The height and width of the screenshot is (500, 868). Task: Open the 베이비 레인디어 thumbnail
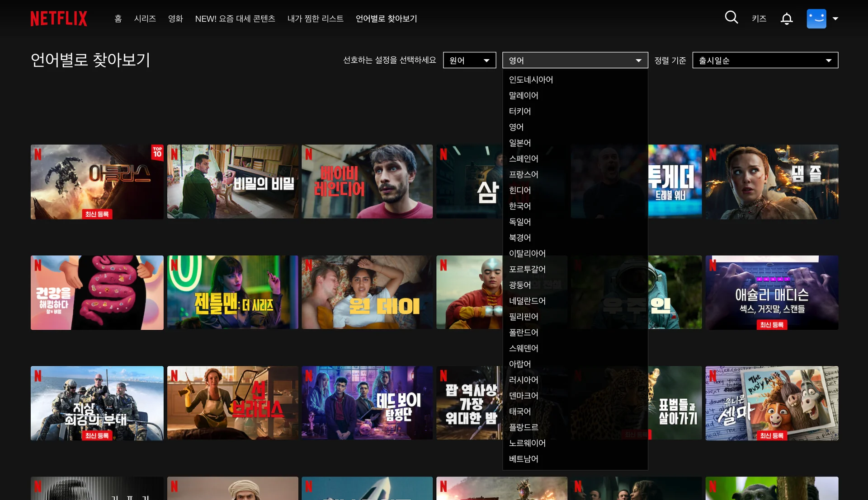point(367,182)
